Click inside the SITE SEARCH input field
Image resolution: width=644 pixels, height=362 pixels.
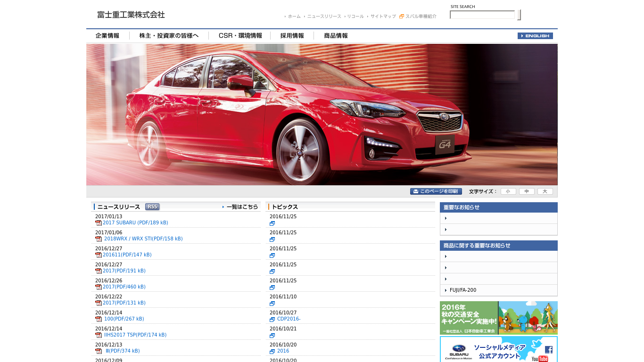tap(482, 15)
